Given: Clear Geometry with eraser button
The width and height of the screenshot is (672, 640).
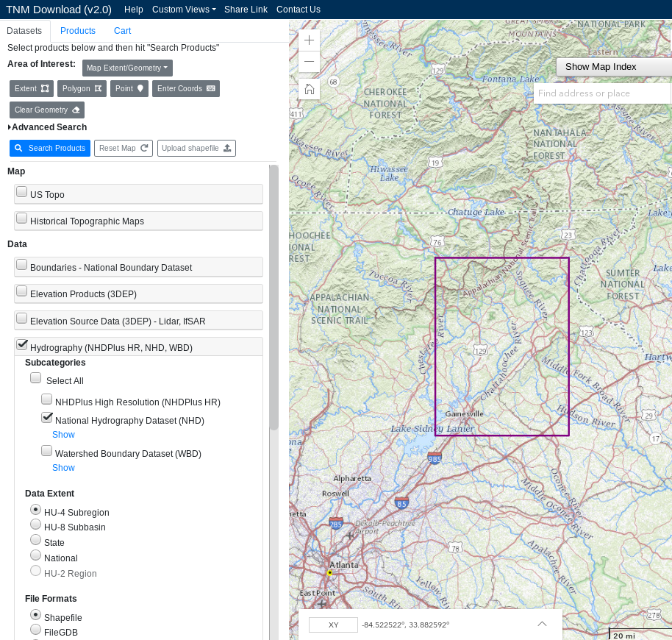Looking at the screenshot, I should pos(47,110).
